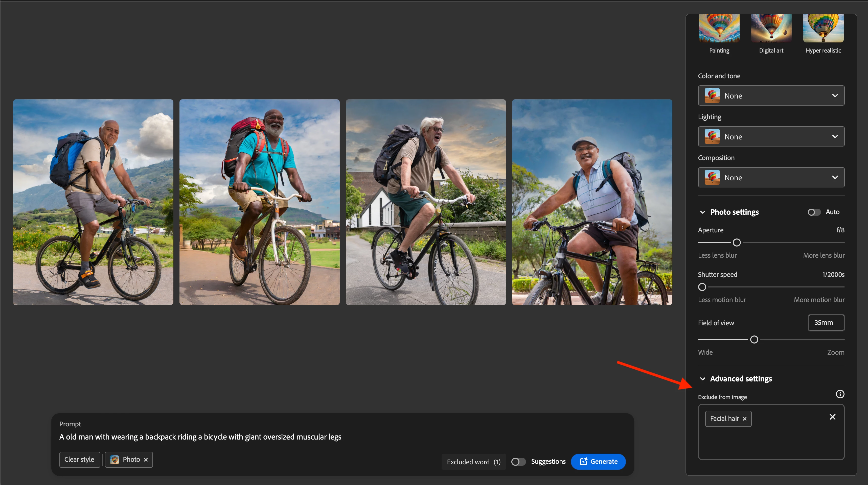The width and height of the screenshot is (868, 485).
Task: Collapse the Advanced settings section
Action: click(x=702, y=379)
